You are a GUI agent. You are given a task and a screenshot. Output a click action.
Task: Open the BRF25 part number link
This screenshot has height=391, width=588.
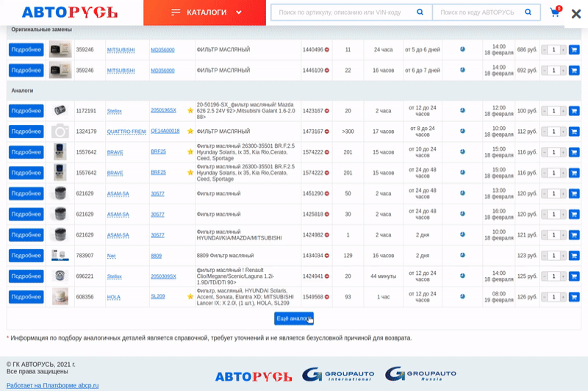158,151
